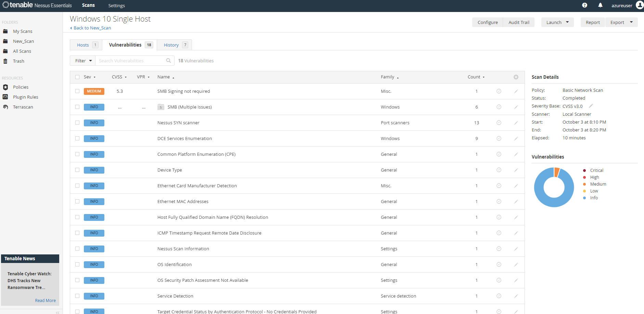Viewport: 644px width, 314px height.
Task: Check the Nessus SYN scanner row
Action: (77, 123)
